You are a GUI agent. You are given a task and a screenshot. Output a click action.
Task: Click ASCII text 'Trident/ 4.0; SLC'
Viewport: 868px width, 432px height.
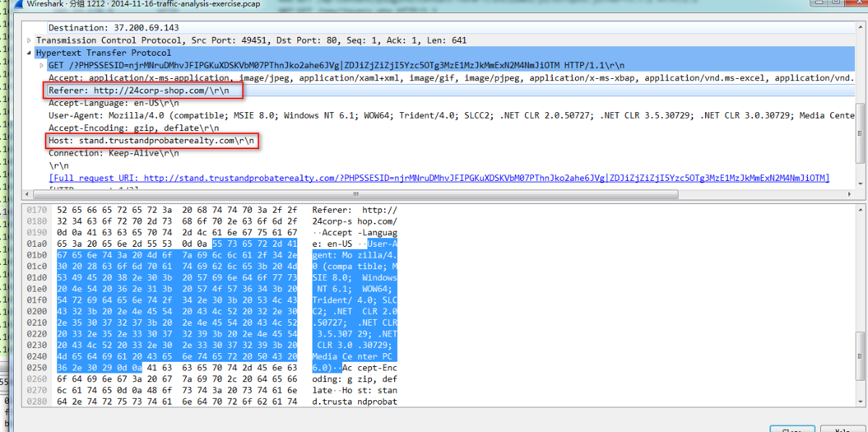(x=354, y=300)
